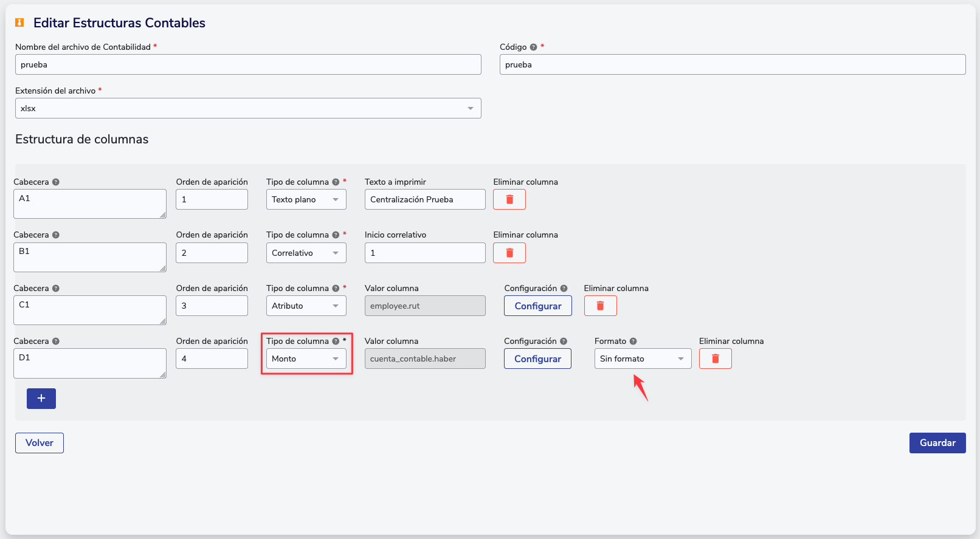Open help icon beside Formato label
The width and height of the screenshot is (980, 539).
coord(633,342)
